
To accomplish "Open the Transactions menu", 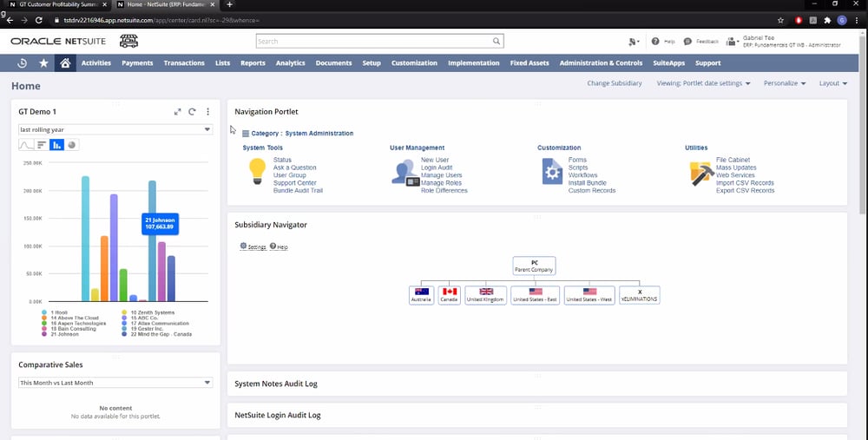I will (x=184, y=63).
